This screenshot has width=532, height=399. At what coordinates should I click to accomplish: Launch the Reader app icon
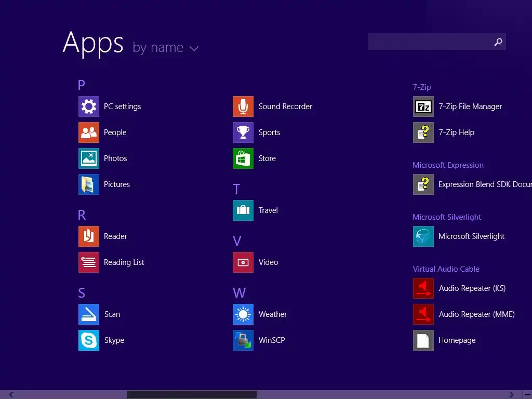[88, 236]
